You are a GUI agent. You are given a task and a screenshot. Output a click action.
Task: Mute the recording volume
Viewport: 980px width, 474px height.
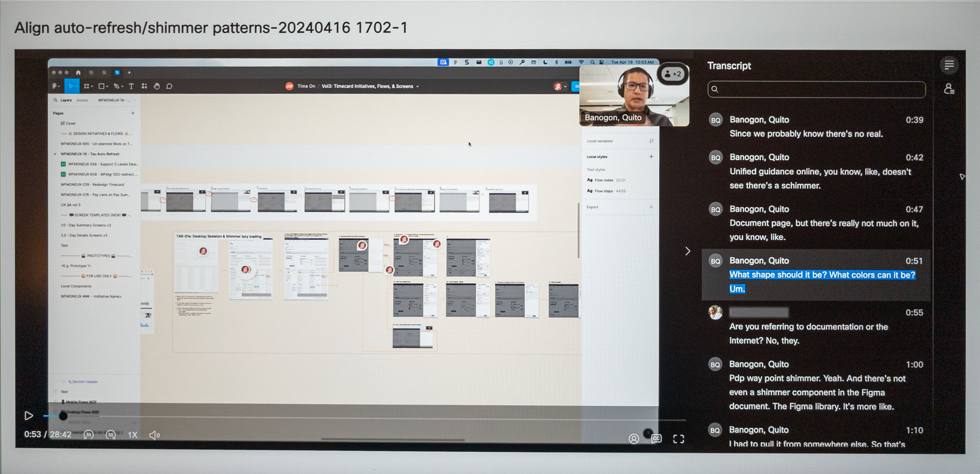point(154,435)
